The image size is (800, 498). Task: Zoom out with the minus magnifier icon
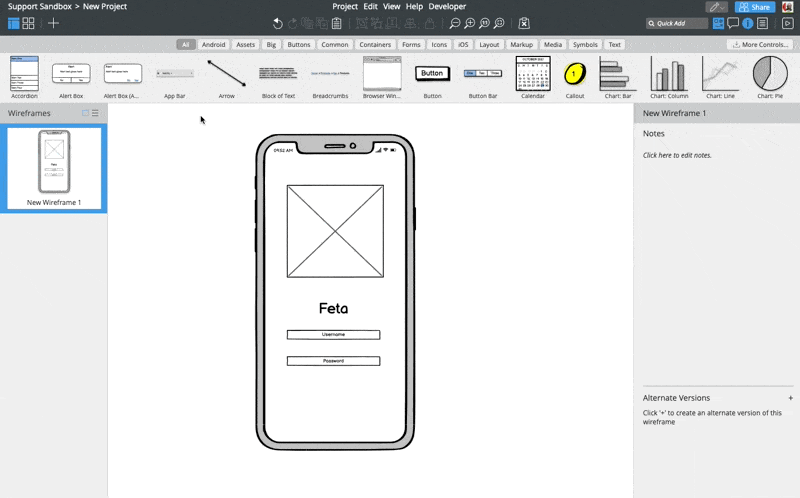point(455,23)
